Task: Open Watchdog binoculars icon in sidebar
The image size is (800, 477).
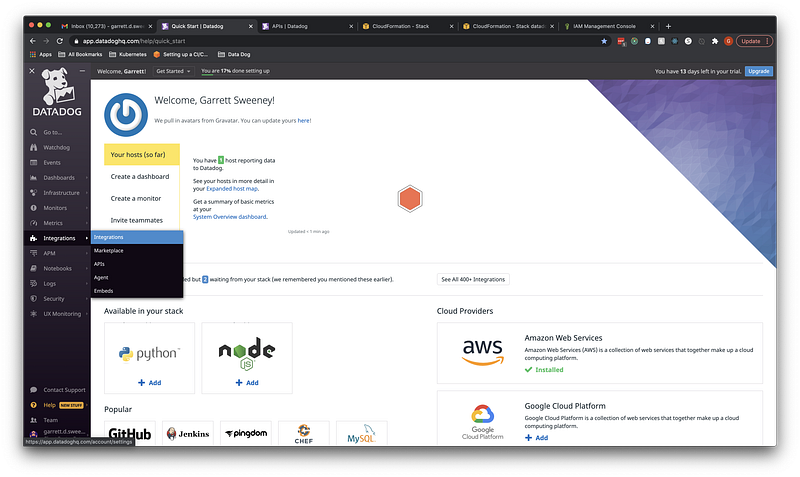Action: [x=33, y=147]
